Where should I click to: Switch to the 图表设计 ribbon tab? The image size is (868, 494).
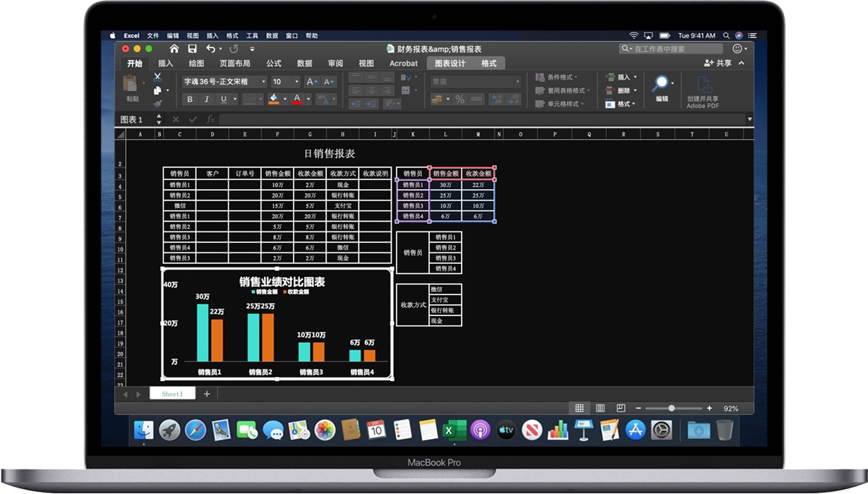pos(452,63)
